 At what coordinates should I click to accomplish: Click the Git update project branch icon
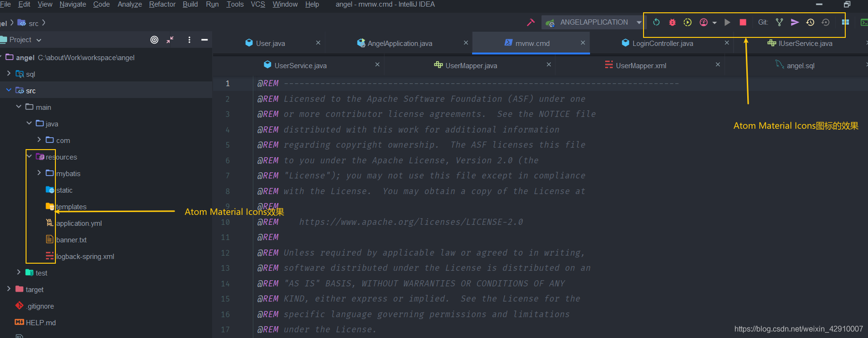click(x=779, y=22)
